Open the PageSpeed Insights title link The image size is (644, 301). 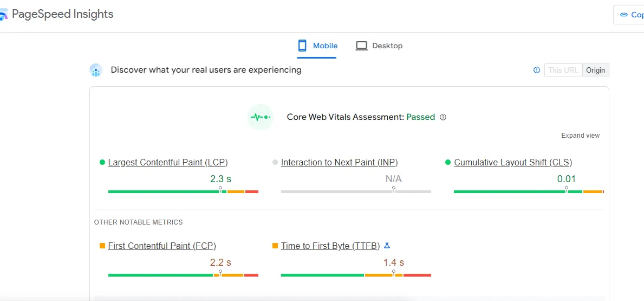[62, 14]
